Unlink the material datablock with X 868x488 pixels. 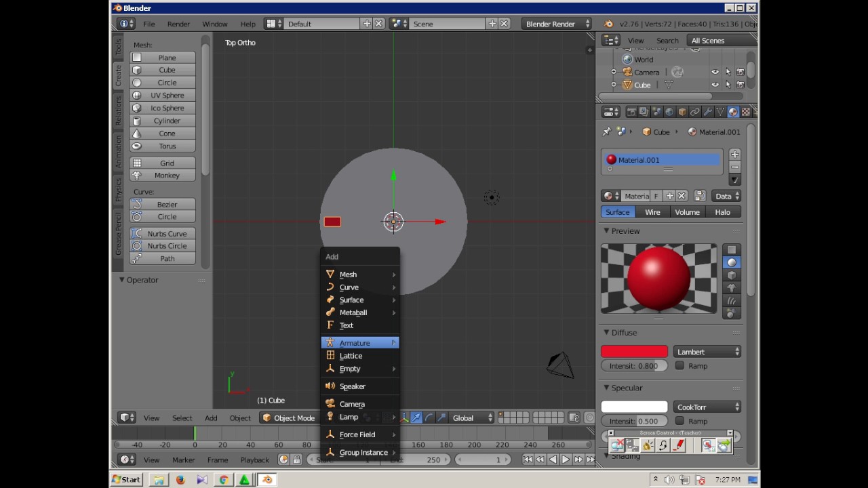tap(682, 196)
